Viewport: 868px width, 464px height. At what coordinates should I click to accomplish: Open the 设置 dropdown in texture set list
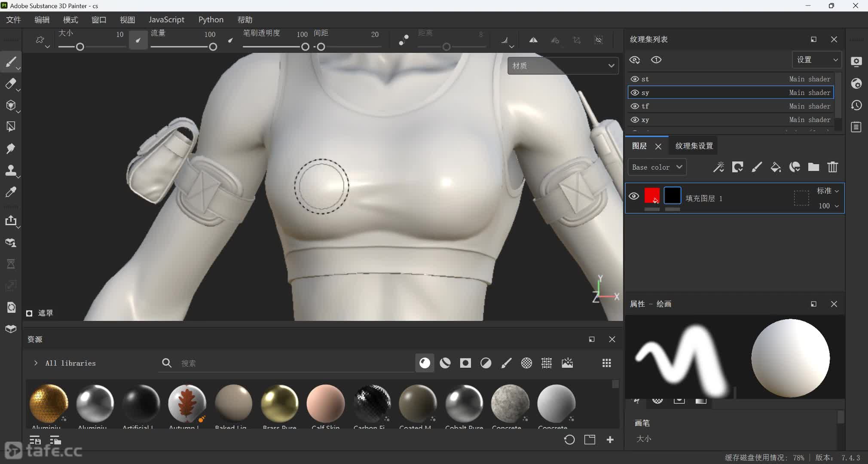817,60
